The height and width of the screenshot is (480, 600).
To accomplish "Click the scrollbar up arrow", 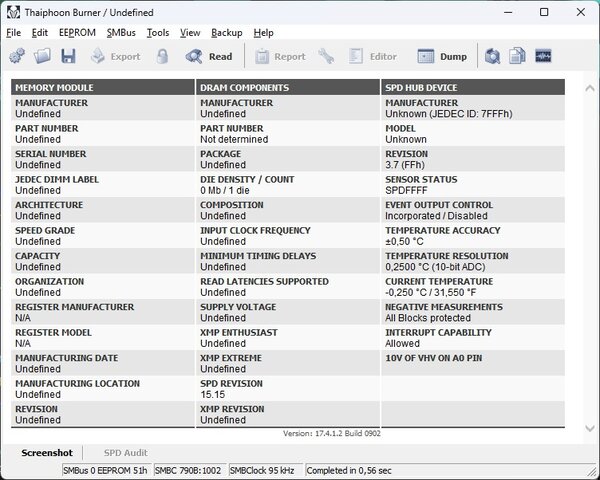I will pos(590,88).
